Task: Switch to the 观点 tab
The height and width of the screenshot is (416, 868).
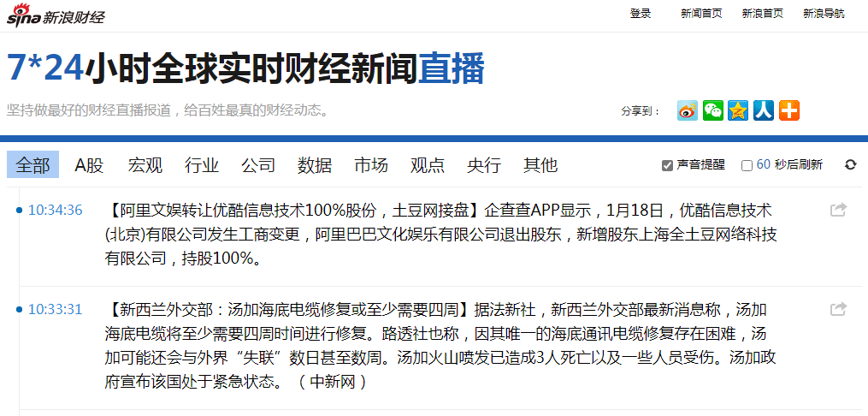Action: tap(428, 164)
